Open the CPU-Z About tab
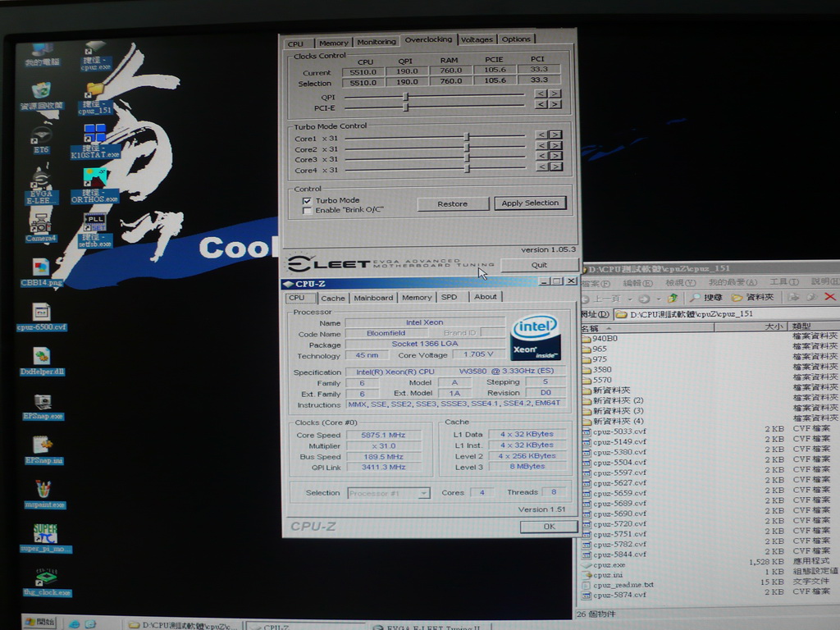Viewport: 840px width, 630px height. (486, 296)
